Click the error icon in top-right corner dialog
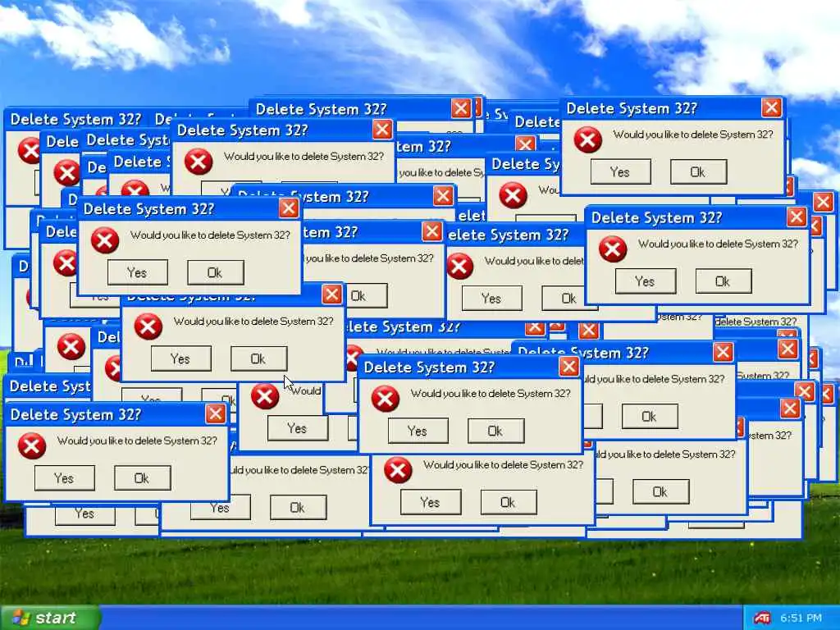840x630 pixels. pyautogui.click(x=587, y=139)
